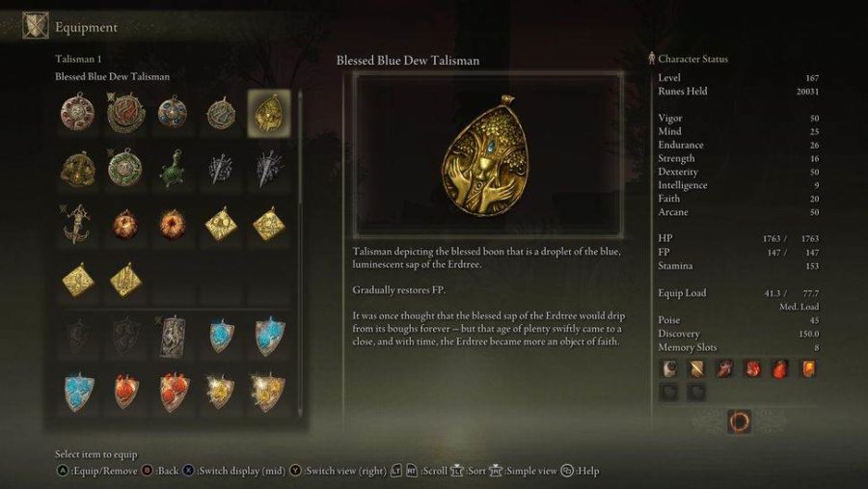Click the Y Switch view (right) prompt
Viewport: 868px width, 489px height.
pyautogui.click(x=339, y=471)
